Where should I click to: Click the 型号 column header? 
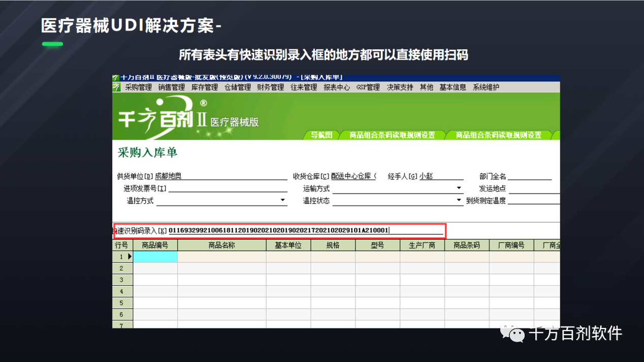377,245
